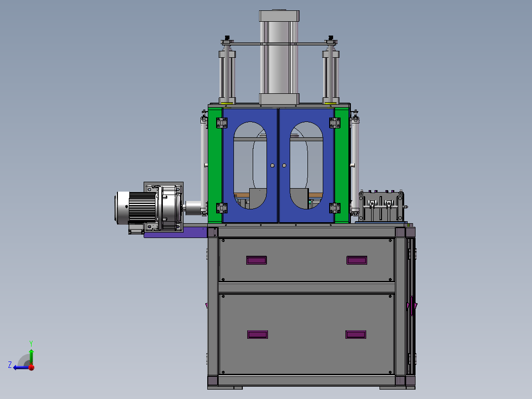
Task: Click the upper panel's right purple handle
Action: pos(357,260)
